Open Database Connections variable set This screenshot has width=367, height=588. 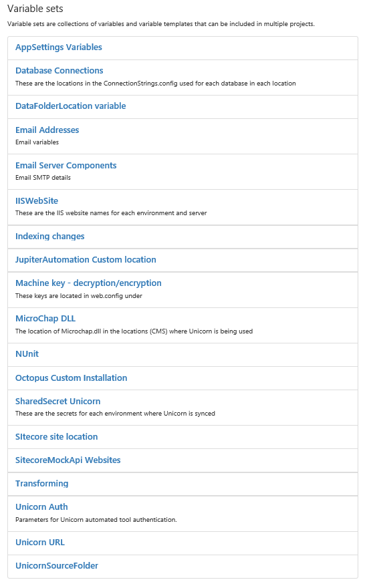pos(59,71)
